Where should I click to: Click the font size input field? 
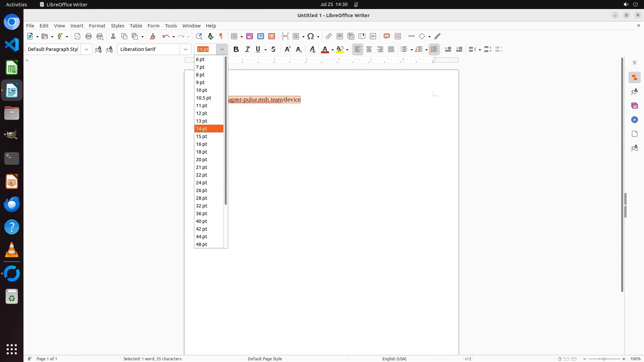[206, 49]
